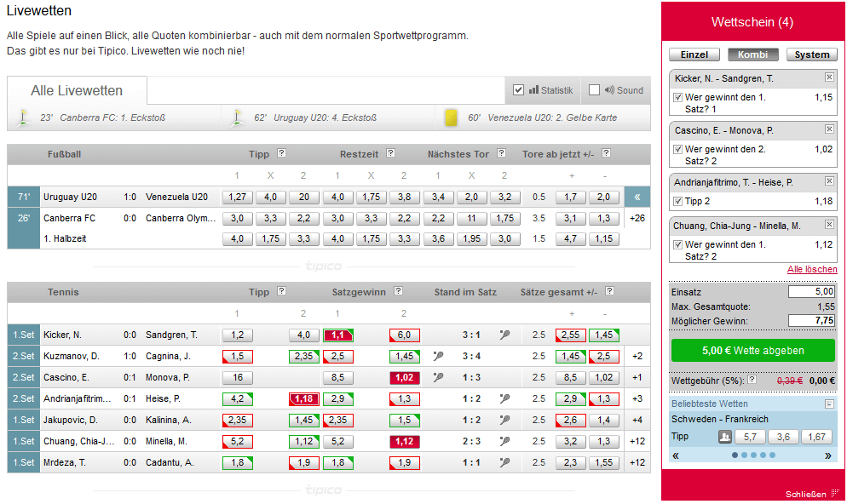847x504 pixels.
Task: Open the Alle Livewetten tab
Action: click(x=77, y=90)
